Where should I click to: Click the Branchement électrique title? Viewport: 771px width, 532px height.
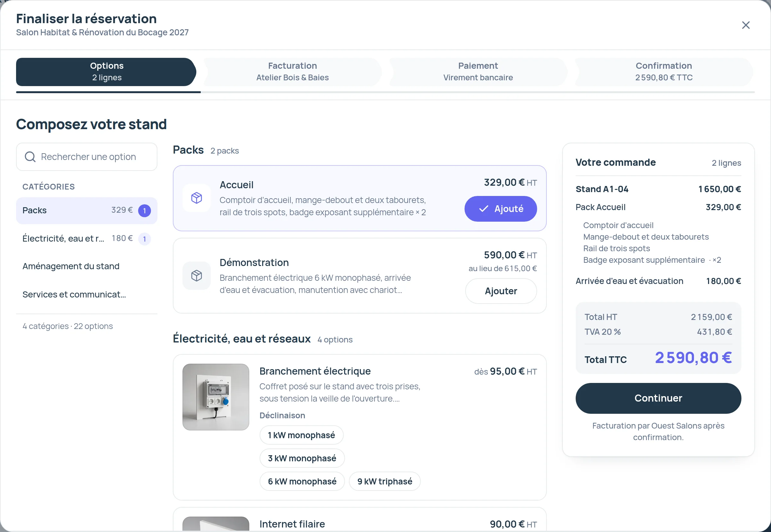[x=315, y=371]
